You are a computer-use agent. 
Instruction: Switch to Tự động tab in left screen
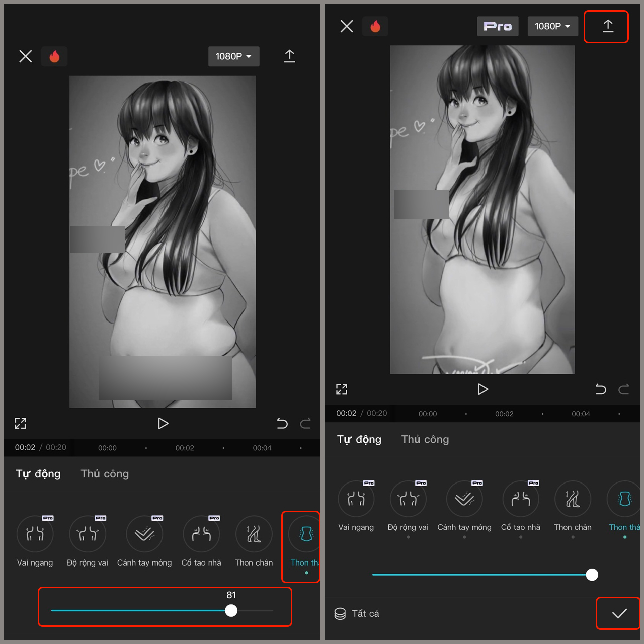(38, 474)
